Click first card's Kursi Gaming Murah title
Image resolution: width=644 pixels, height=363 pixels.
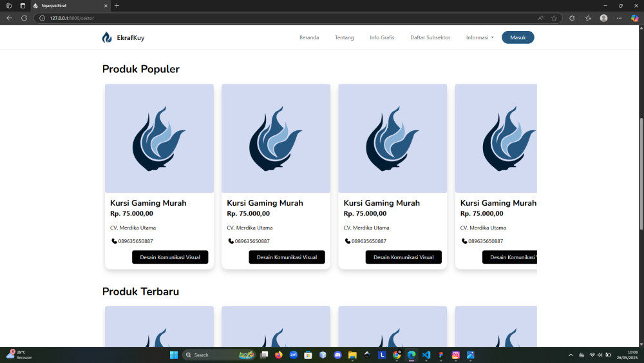148,202
